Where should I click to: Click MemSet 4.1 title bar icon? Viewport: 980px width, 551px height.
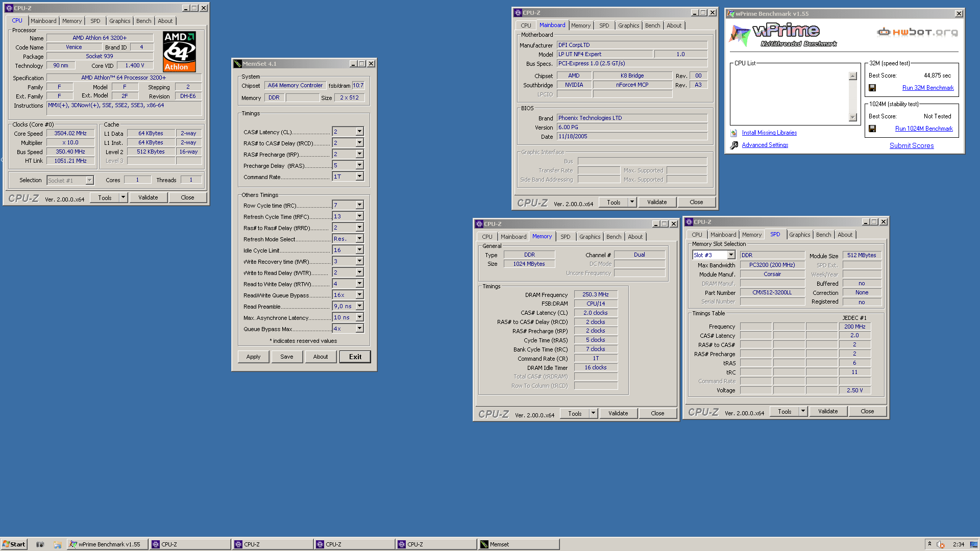coord(237,64)
